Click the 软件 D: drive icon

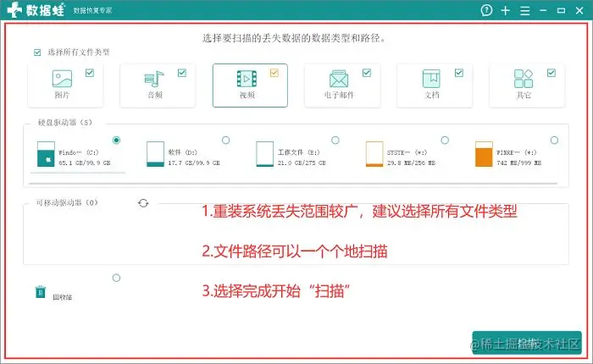[x=155, y=154]
